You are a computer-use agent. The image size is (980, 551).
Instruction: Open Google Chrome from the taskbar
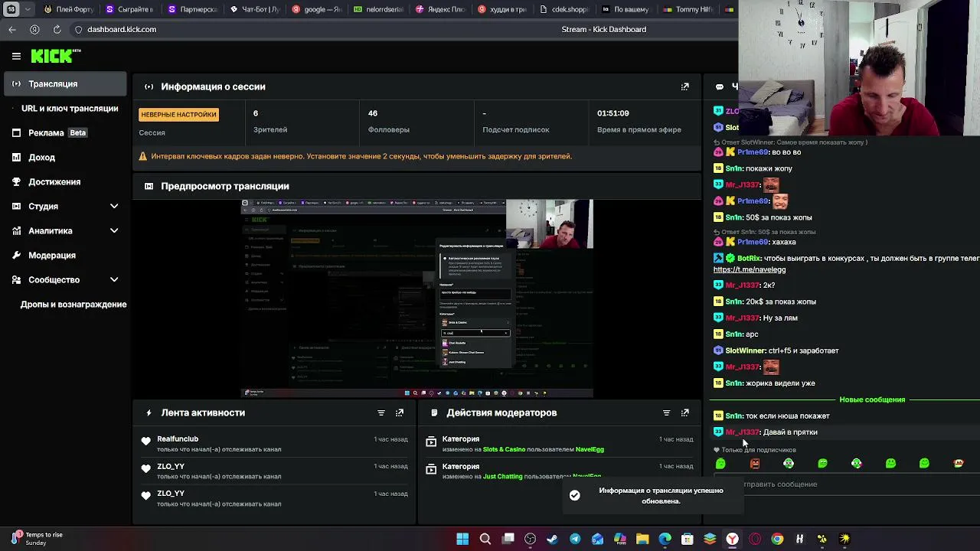tap(777, 539)
